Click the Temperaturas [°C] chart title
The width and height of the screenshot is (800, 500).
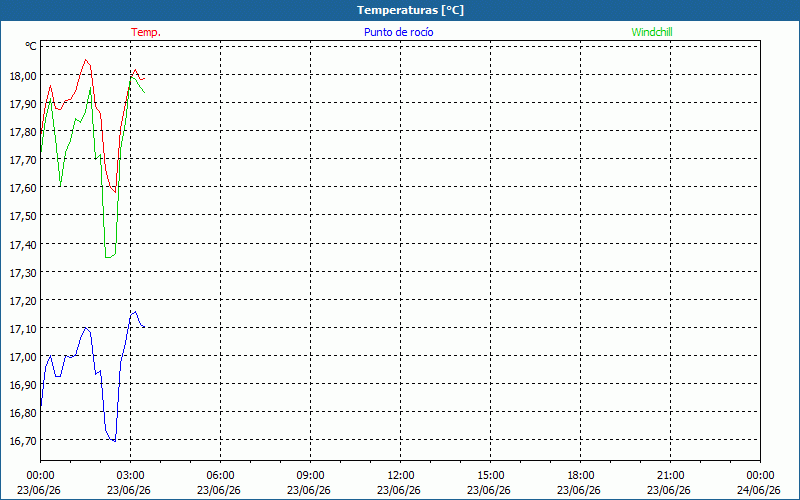coord(410,10)
